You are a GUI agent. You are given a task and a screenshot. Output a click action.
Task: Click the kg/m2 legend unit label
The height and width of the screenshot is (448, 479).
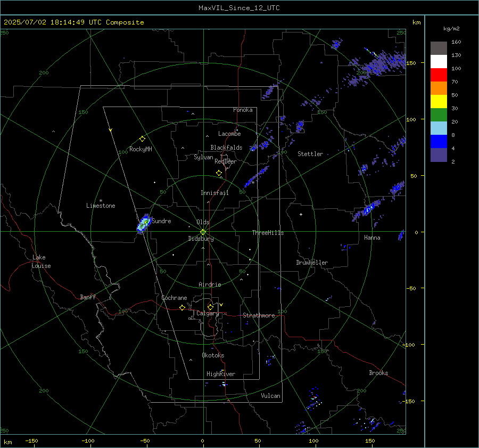451,29
